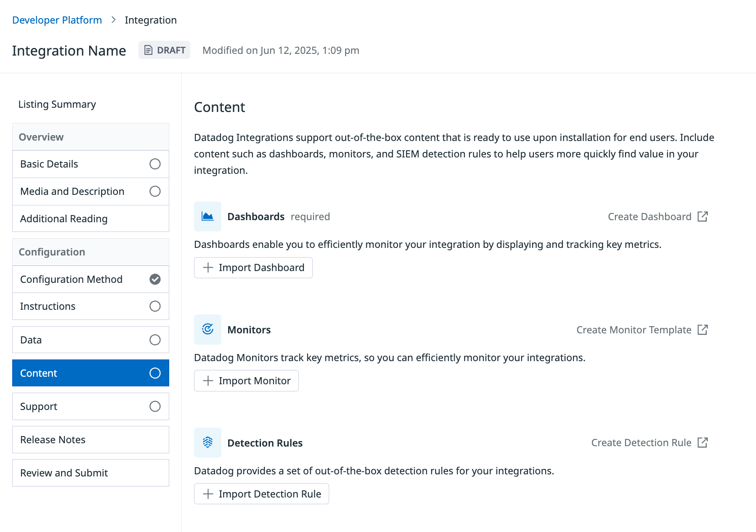Click the checkmark icon on Configuration Method

(x=155, y=279)
